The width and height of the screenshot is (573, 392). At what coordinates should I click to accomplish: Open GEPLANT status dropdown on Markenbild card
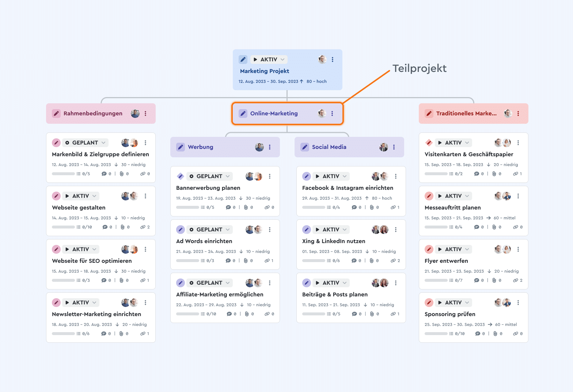point(85,143)
